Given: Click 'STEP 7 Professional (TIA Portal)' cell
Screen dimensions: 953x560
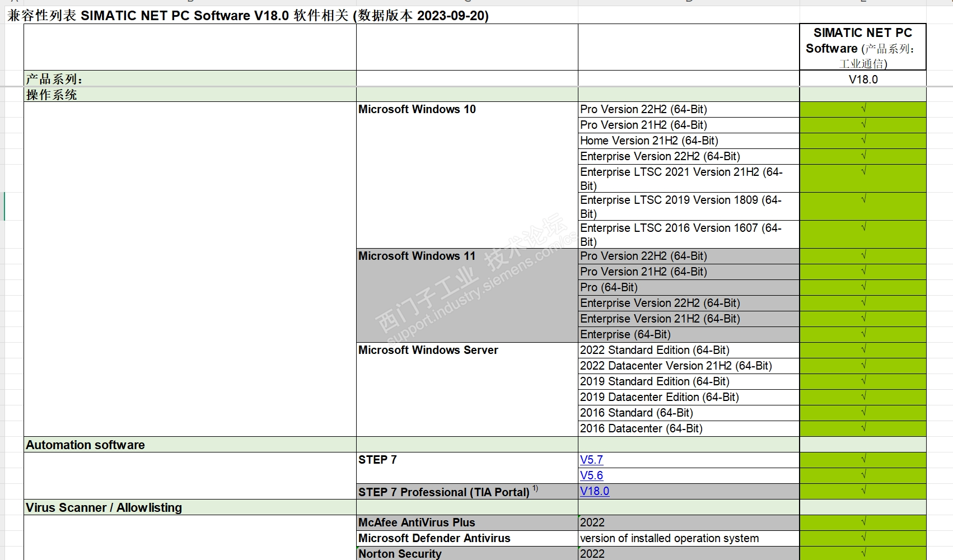Looking at the screenshot, I should [467, 491].
